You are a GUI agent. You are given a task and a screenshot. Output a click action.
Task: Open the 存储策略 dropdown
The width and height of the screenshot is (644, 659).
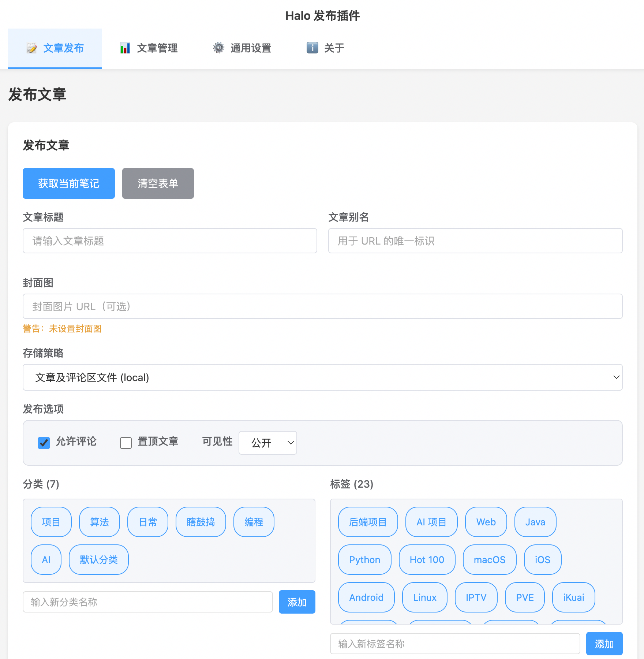click(323, 377)
